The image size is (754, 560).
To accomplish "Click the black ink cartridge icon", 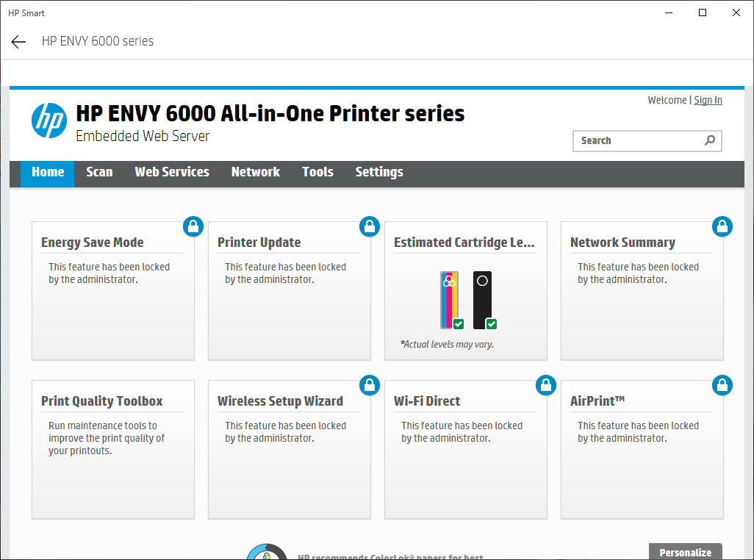I will click(x=484, y=301).
